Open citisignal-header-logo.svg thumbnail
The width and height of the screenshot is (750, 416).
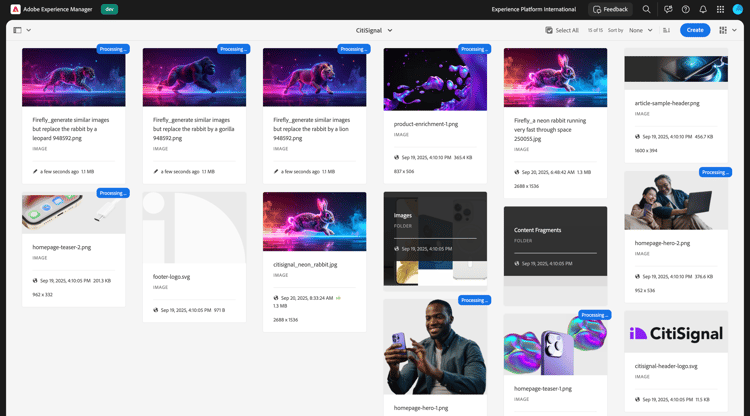(676, 332)
